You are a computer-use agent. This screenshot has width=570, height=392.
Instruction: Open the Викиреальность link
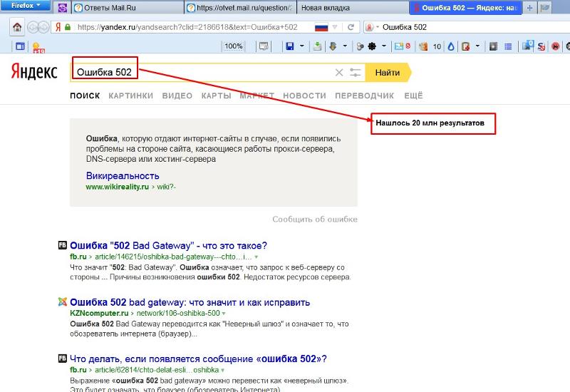[123, 175]
